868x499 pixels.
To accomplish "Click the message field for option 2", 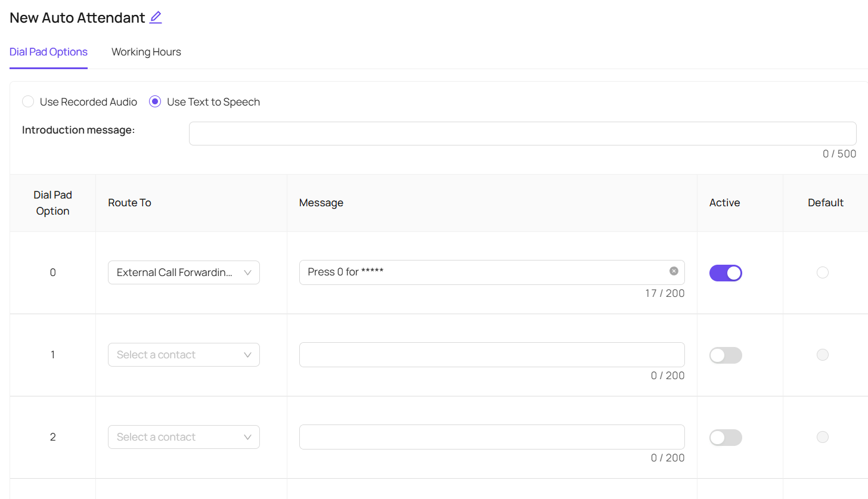I will click(x=492, y=437).
